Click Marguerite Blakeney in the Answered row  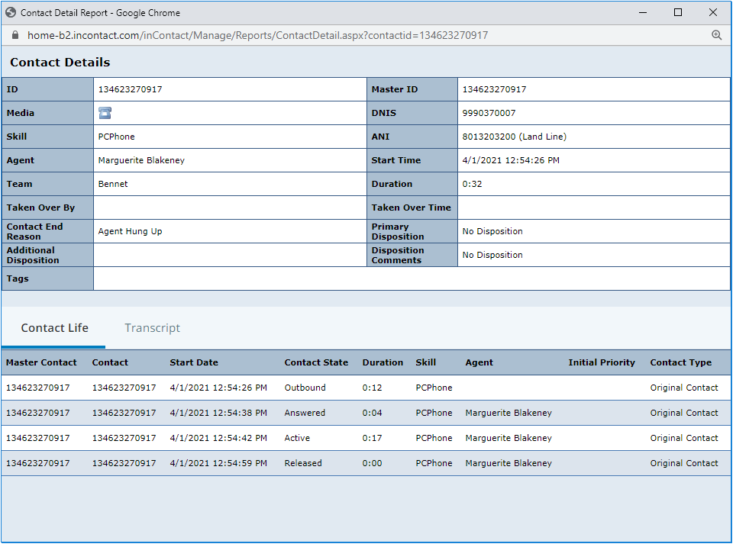pos(508,413)
